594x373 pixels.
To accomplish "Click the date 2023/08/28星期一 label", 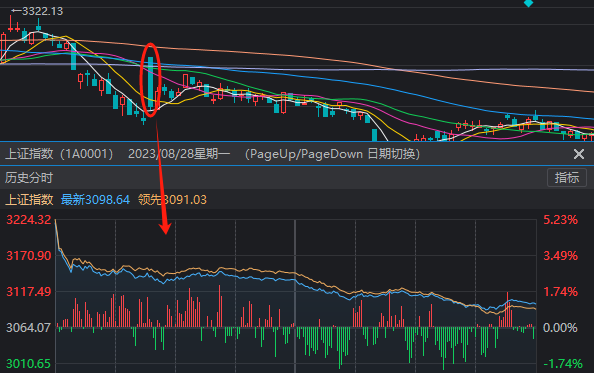I will point(179,154).
